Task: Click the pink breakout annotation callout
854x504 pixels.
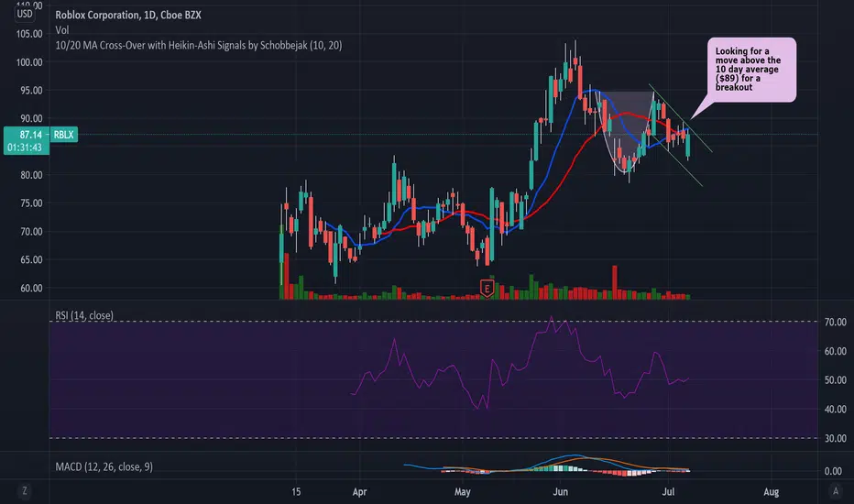Action: 751,70
